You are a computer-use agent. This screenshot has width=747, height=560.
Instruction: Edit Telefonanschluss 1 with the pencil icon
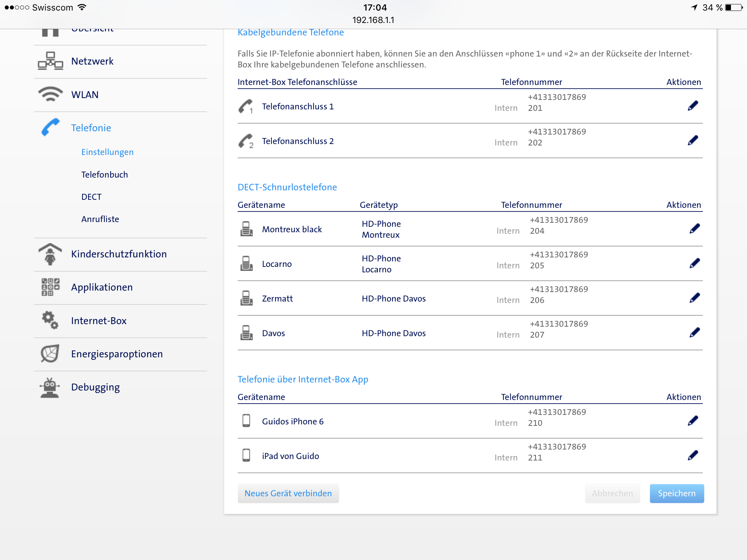point(693,106)
